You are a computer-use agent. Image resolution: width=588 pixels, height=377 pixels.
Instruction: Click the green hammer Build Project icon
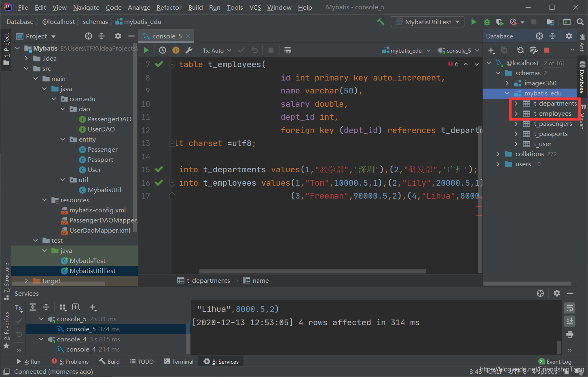point(381,22)
